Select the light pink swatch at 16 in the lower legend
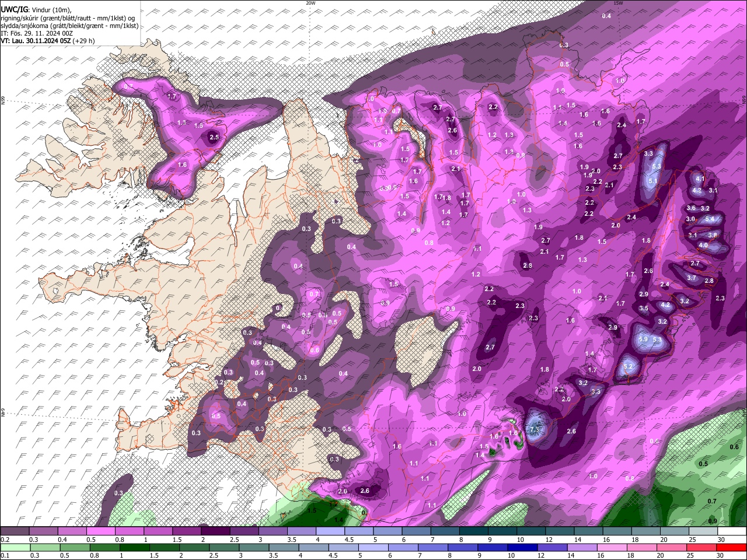The height and width of the screenshot is (560, 747). (x=612, y=547)
